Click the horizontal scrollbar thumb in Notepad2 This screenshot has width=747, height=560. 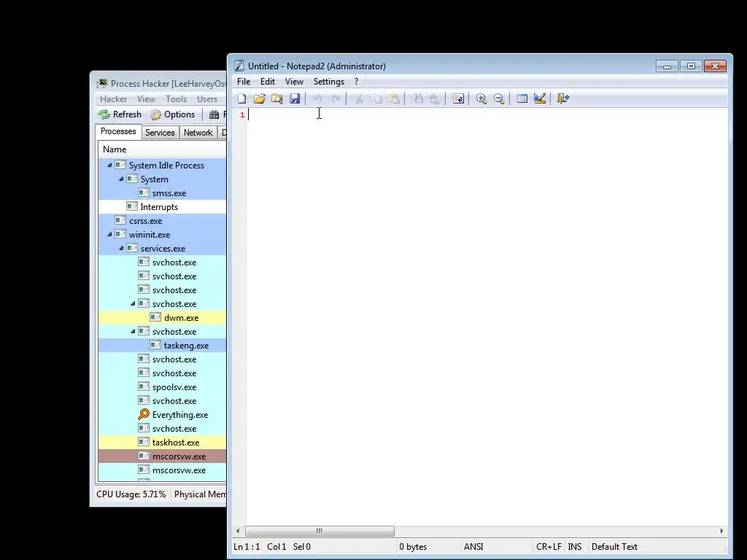click(x=320, y=531)
